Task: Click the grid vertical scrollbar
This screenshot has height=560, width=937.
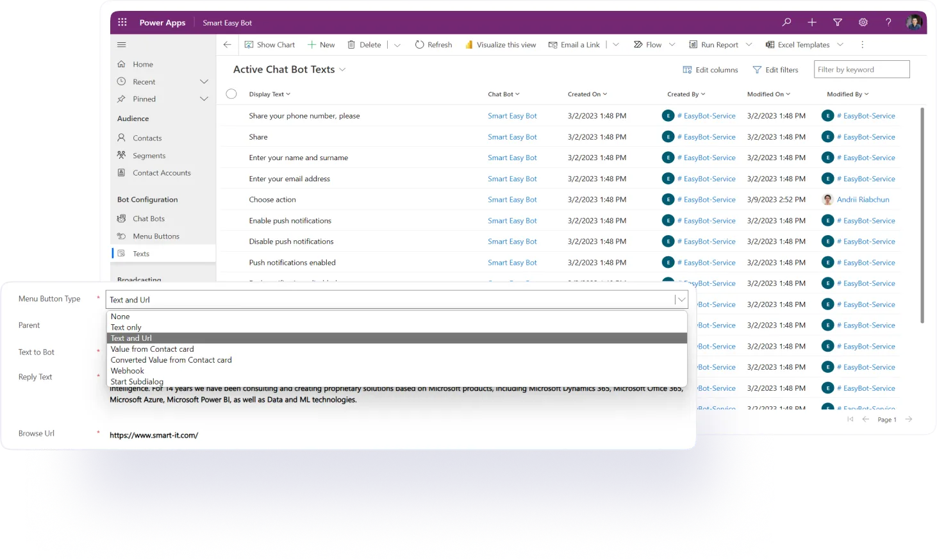Action: point(922,215)
